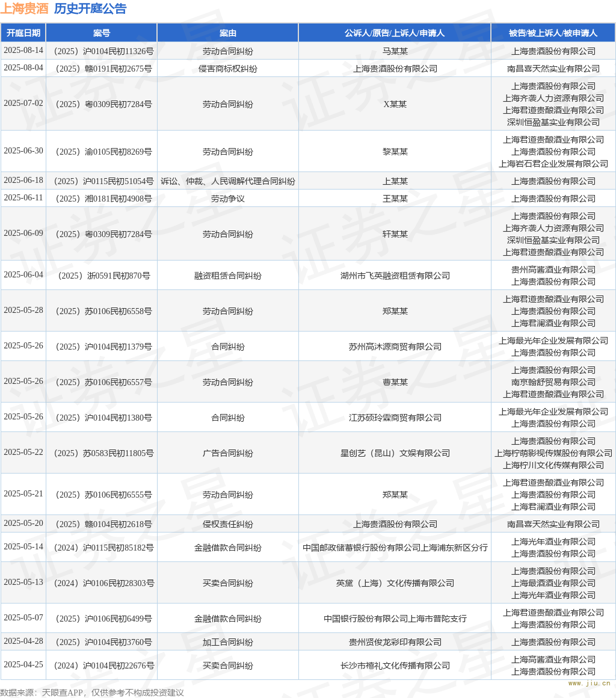
Task: Select case number (2025)沪0104民初1380号
Action: [103, 418]
